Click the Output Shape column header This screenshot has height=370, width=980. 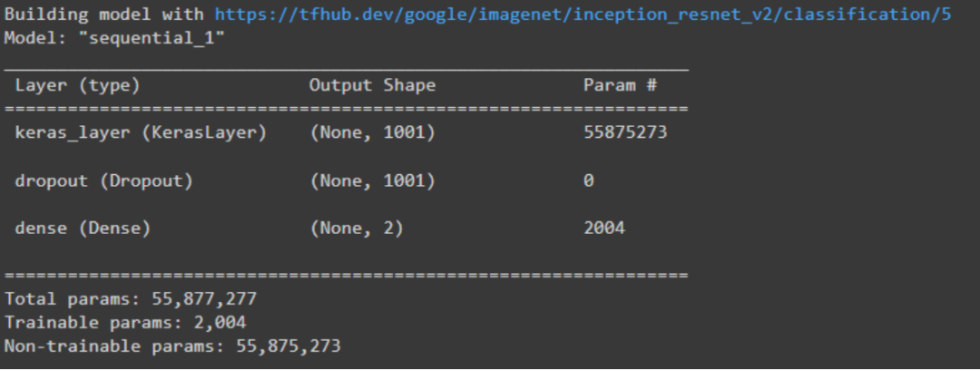coord(373,85)
